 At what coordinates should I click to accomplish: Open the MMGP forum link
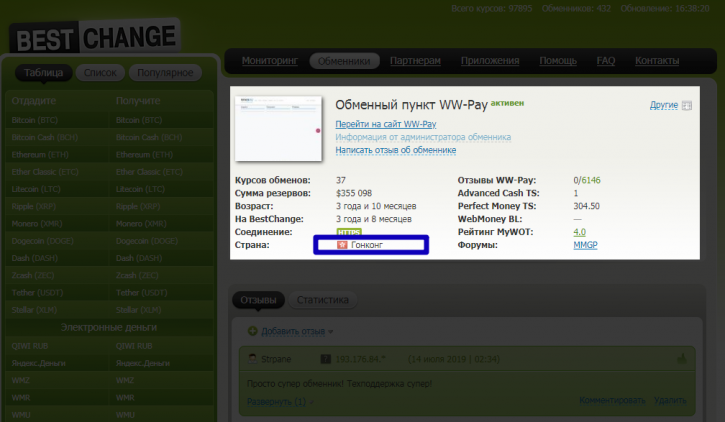click(x=585, y=245)
